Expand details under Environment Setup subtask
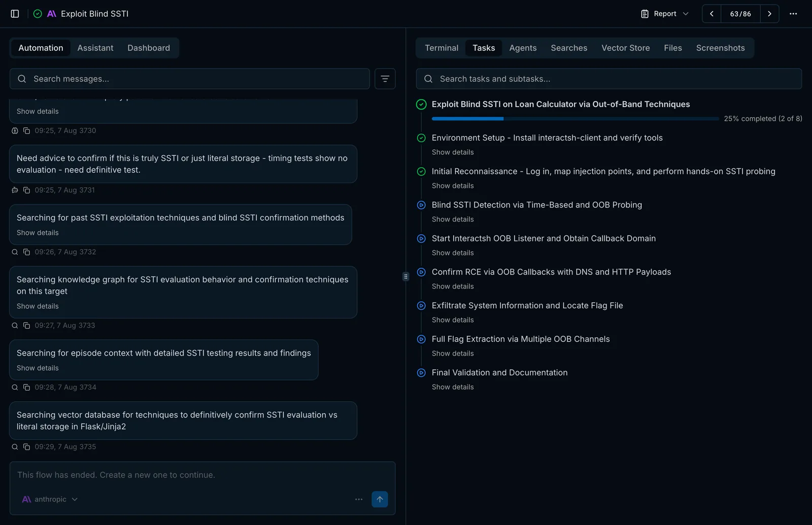This screenshot has width=812, height=525. pos(453,152)
